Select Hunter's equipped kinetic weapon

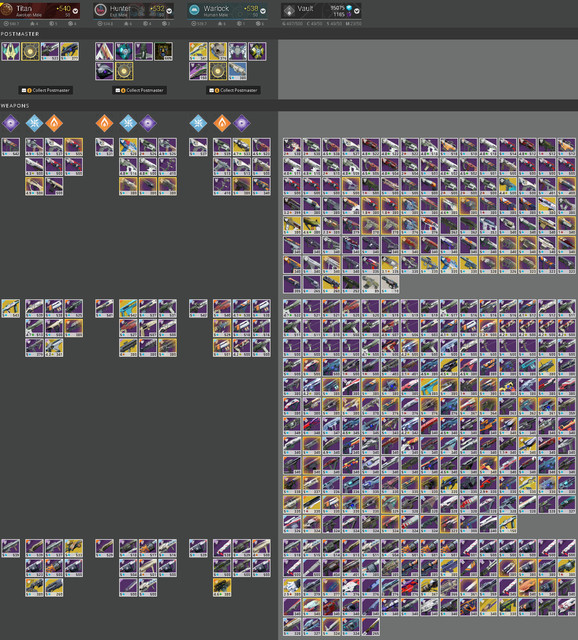tap(104, 147)
